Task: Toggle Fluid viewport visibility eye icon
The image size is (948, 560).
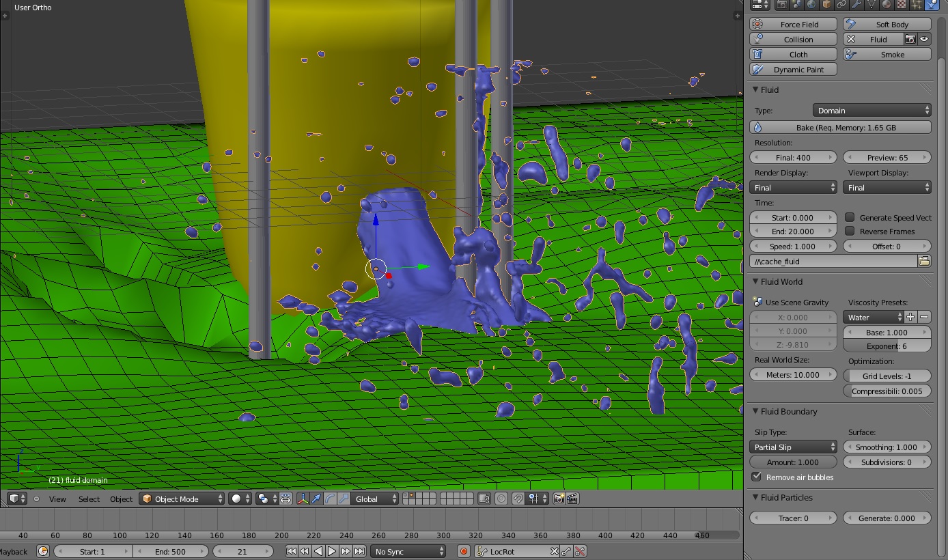Action: click(924, 39)
